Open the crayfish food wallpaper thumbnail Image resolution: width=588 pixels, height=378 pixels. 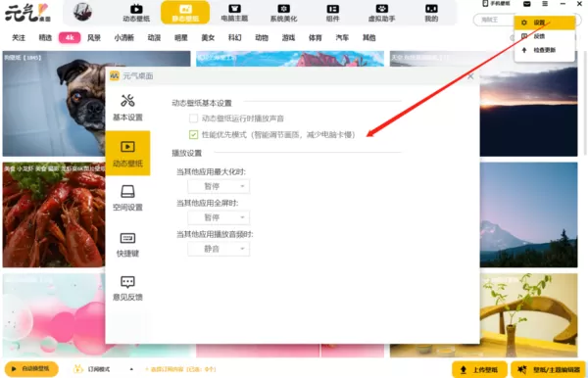point(54,214)
